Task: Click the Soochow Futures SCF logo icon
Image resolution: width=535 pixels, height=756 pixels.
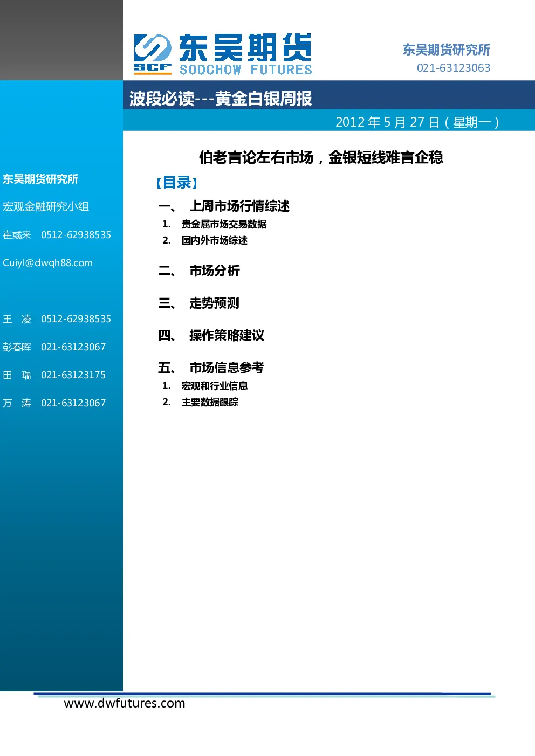Action: 153,54
